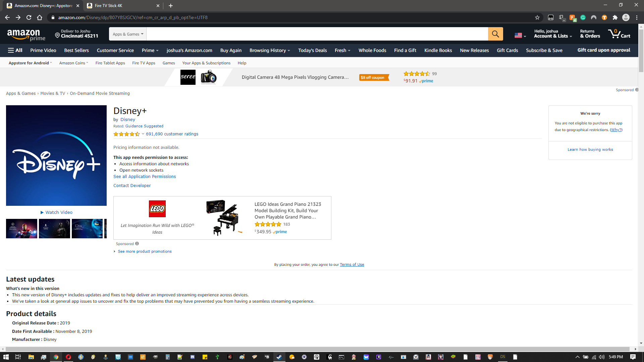Click the Appstore for Android tab
The image size is (644, 362).
click(x=30, y=63)
